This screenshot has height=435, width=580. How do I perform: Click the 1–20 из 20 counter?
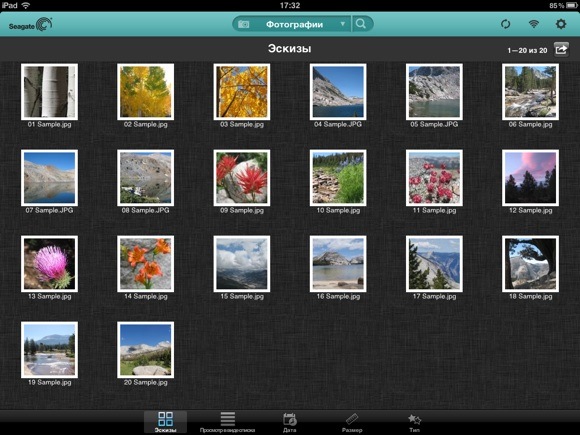(527, 50)
